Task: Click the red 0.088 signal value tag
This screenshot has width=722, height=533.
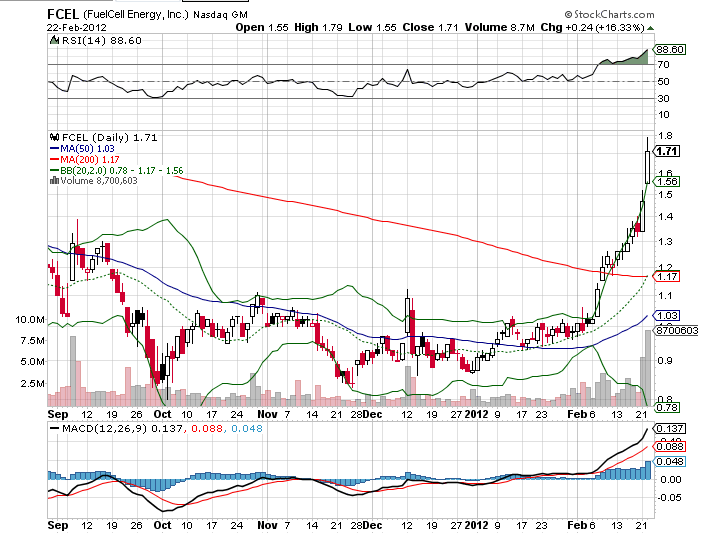Action: pos(670,446)
